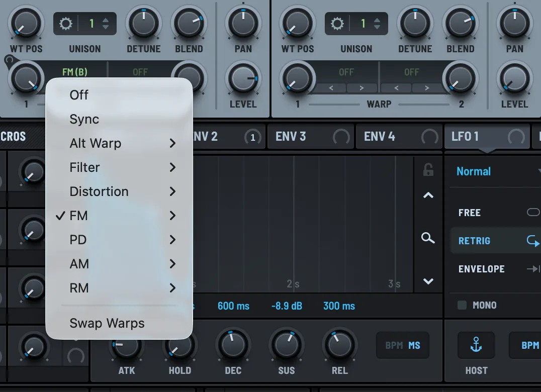Screen dimensions: 541x392
Task: Click oscillator B warp 2 previous arrow
Action: 396,88
